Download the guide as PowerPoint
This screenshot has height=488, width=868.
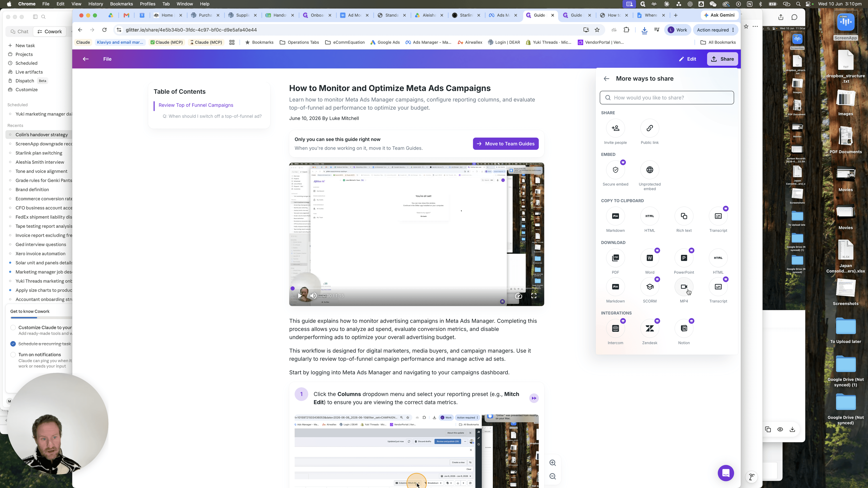684,258
